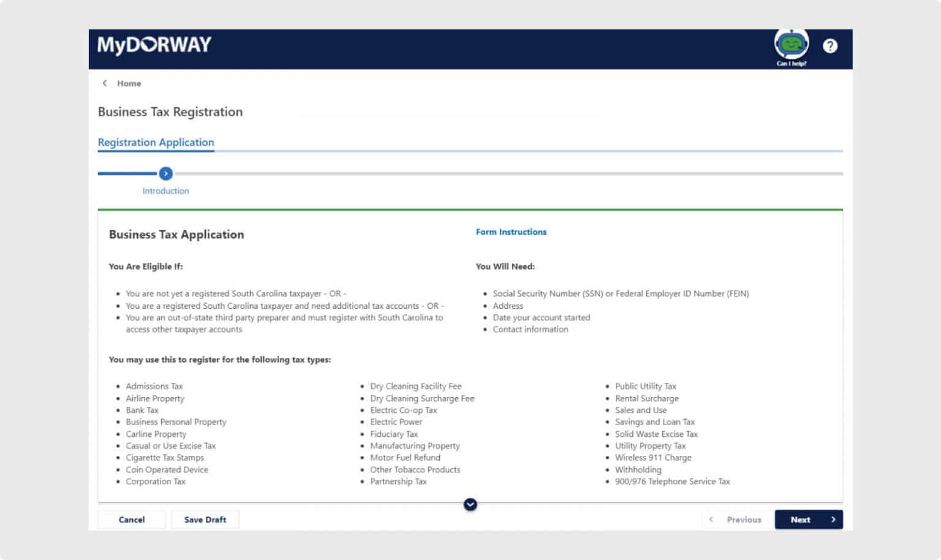Viewport: 941px width, 560px height.
Task: Collapse the page using the dark down-arrow circle
Action: [x=470, y=504]
